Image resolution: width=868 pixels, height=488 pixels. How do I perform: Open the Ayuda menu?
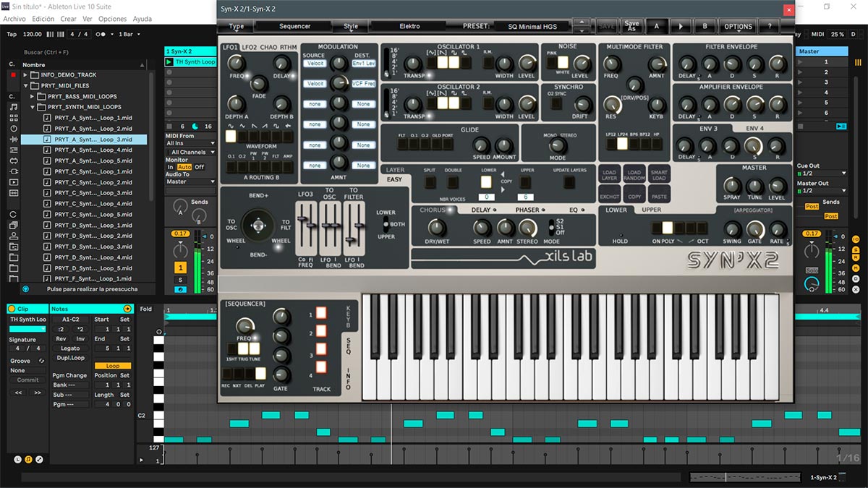(142, 19)
